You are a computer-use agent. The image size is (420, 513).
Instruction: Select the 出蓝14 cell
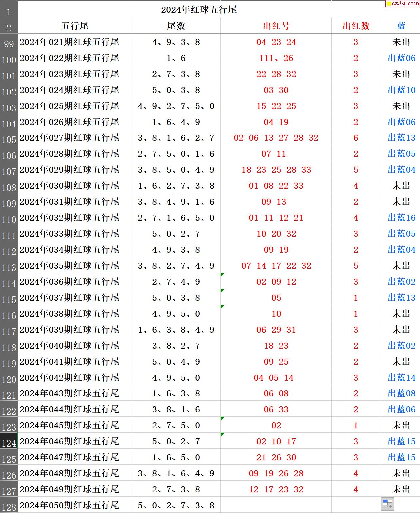[x=401, y=378]
